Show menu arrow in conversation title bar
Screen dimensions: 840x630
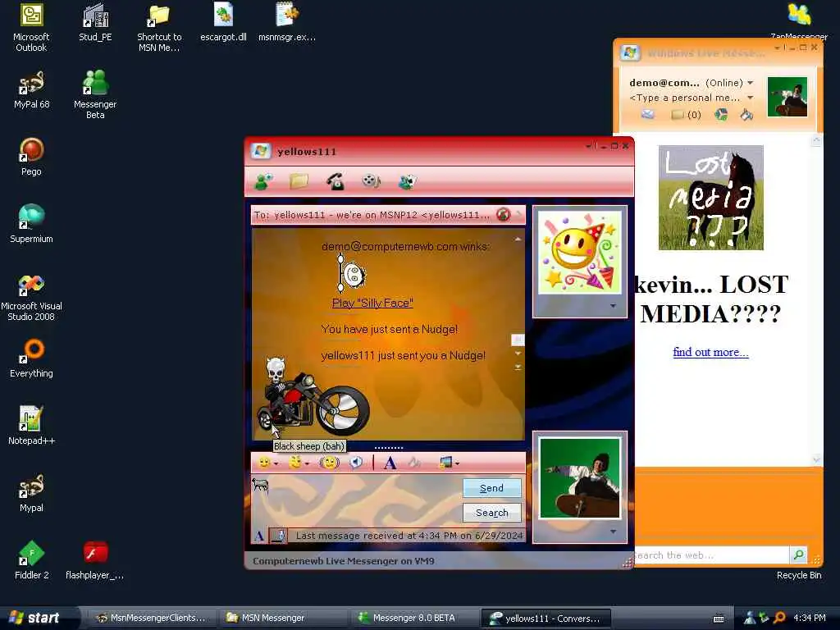[x=588, y=146]
